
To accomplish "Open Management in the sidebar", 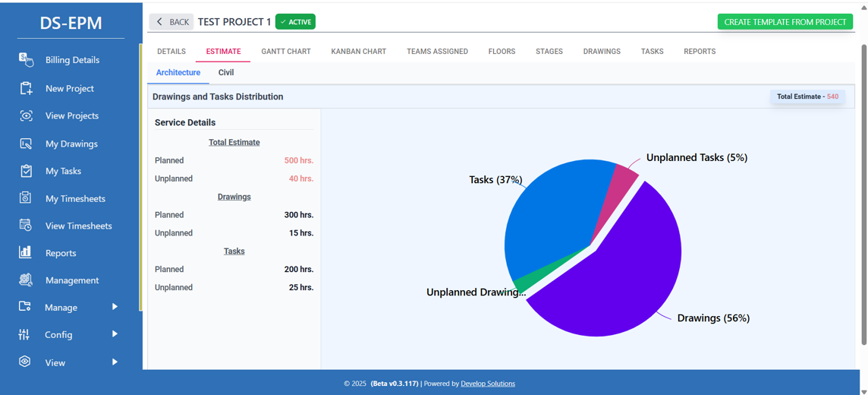I will [72, 280].
